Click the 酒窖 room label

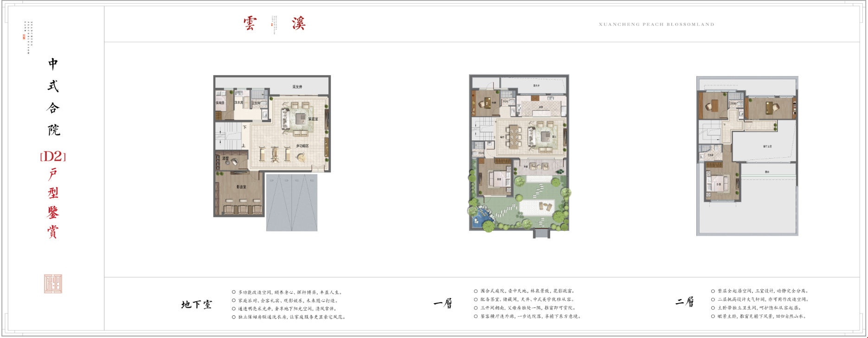pyautogui.click(x=225, y=159)
